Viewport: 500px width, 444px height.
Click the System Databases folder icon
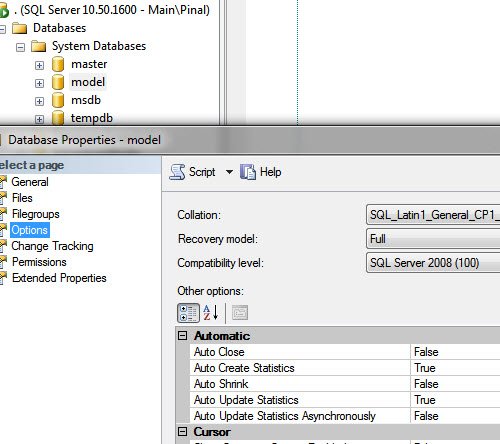[x=38, y=46]
